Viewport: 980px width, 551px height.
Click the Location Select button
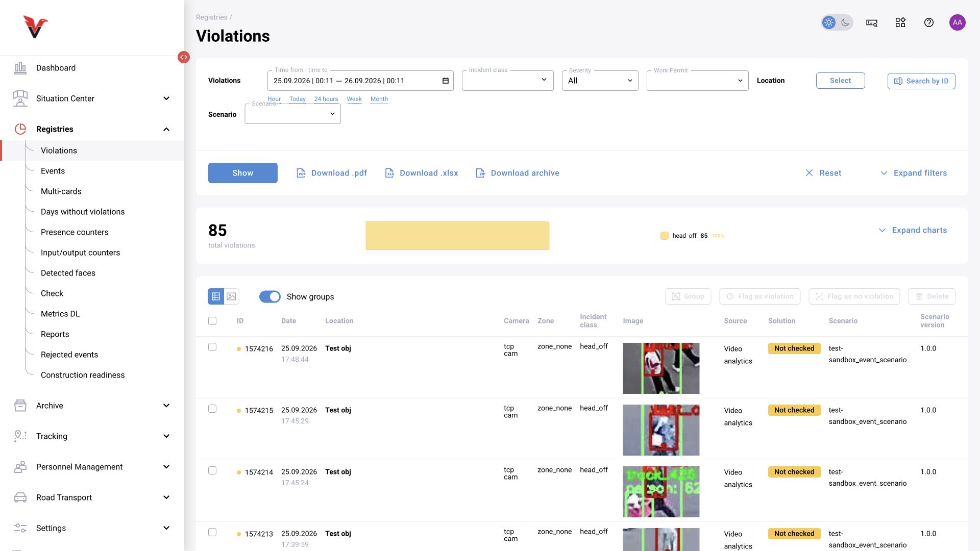840,81
